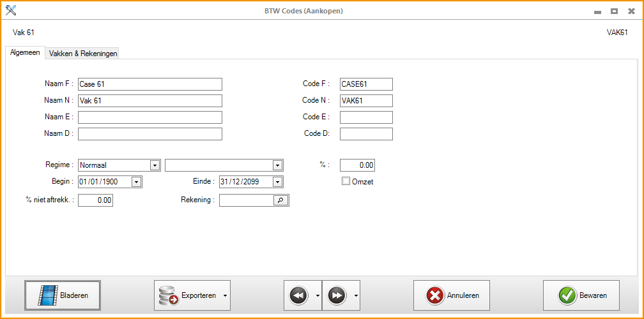Go to the next record with forward button
This screenshot has width=644, height=319.
[337, 295]
